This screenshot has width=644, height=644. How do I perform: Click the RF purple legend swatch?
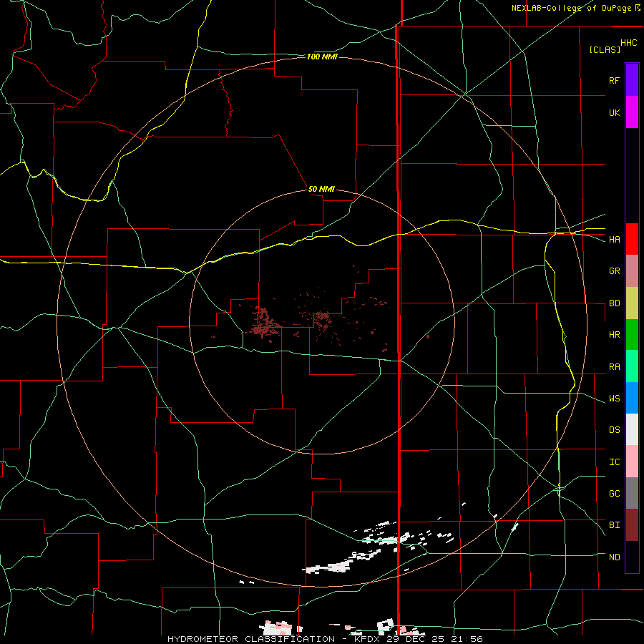coord(632,80)
